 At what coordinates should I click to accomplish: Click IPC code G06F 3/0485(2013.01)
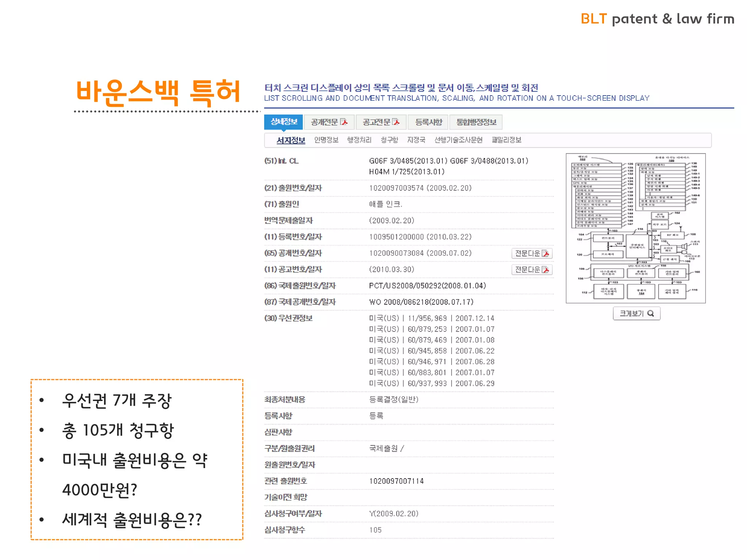(408, 161)
